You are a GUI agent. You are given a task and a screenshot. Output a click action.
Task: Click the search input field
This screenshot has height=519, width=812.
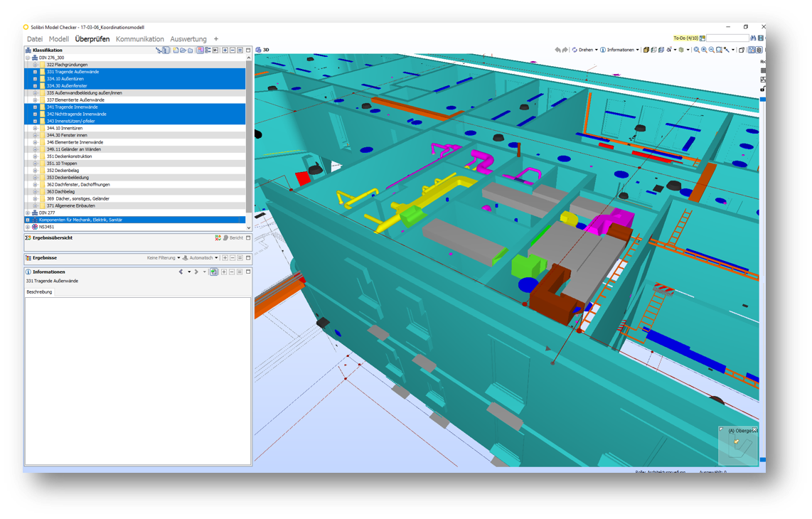coord(727,38)
